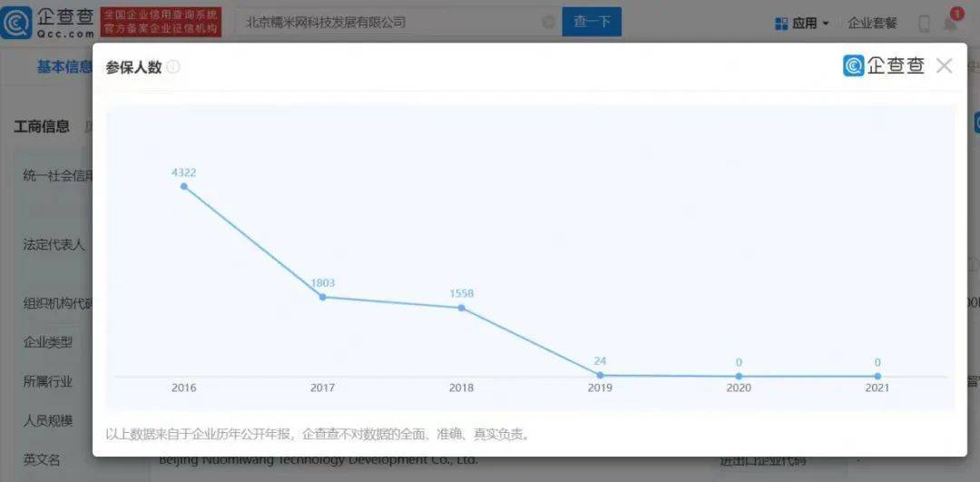Viewport: 980px width, 482px height.
Task: Click the 进出口企业代码 label
Action: tap(762, 461)
